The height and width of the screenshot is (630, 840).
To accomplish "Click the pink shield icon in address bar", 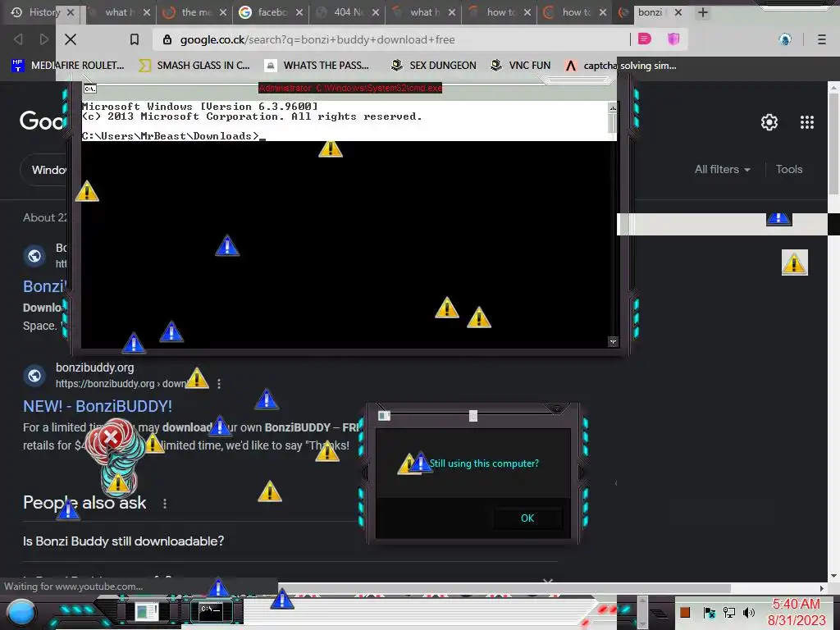I will point(673,39).
